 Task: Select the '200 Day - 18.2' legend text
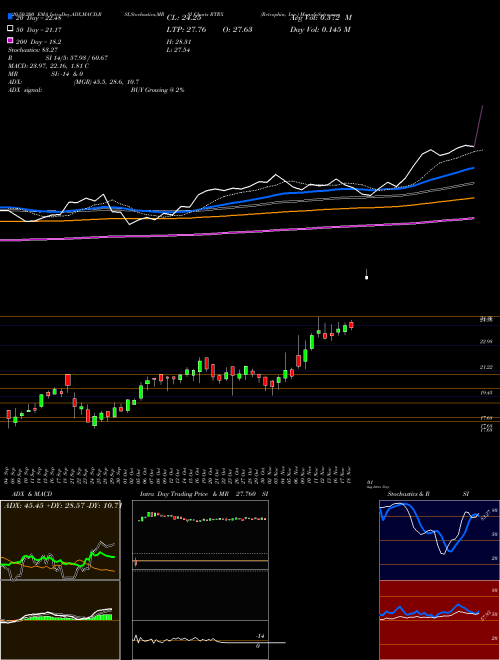pos(38,42)
